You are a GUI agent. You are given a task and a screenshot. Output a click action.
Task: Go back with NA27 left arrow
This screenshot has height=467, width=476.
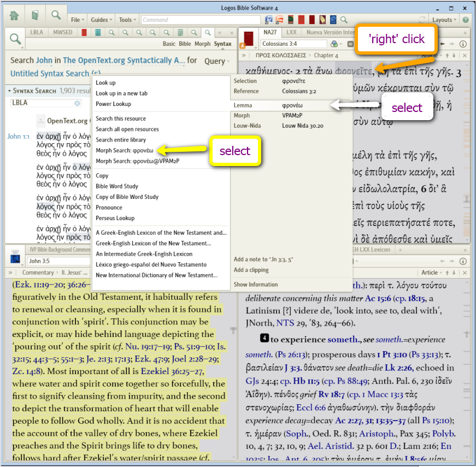click(x=443, y=44)
